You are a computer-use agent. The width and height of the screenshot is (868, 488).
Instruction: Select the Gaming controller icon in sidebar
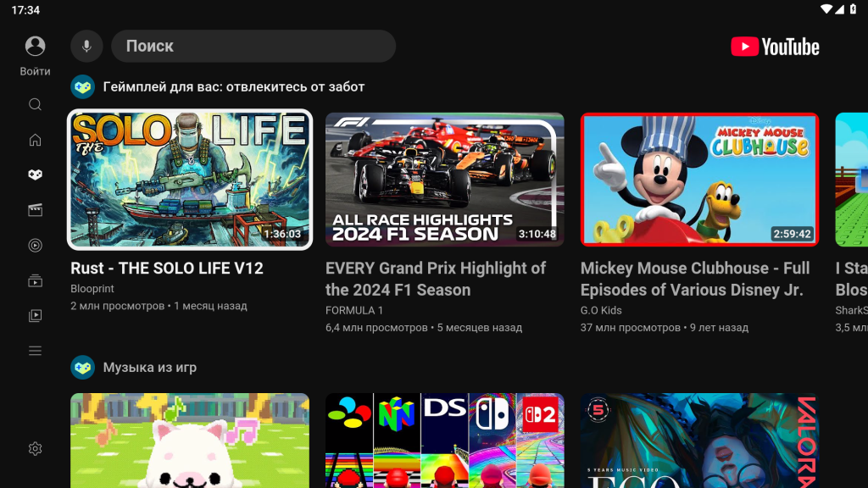[x=35, y=175]
